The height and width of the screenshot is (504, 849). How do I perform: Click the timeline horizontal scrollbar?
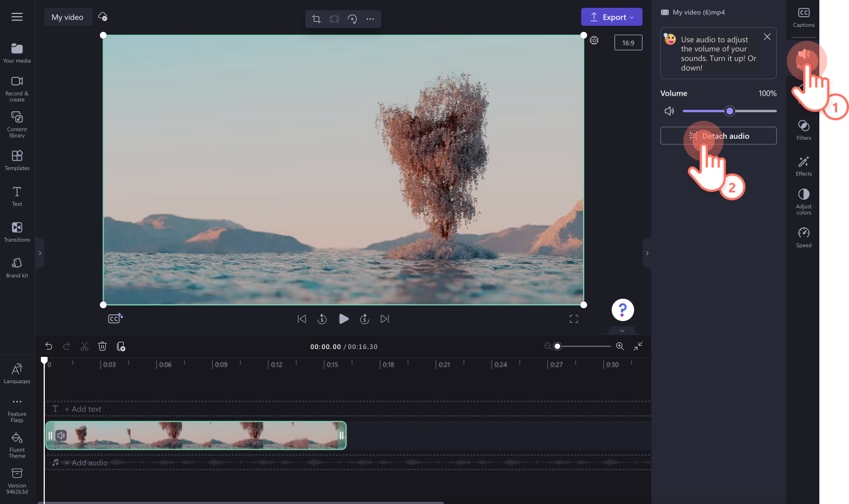tap(241, 502)
